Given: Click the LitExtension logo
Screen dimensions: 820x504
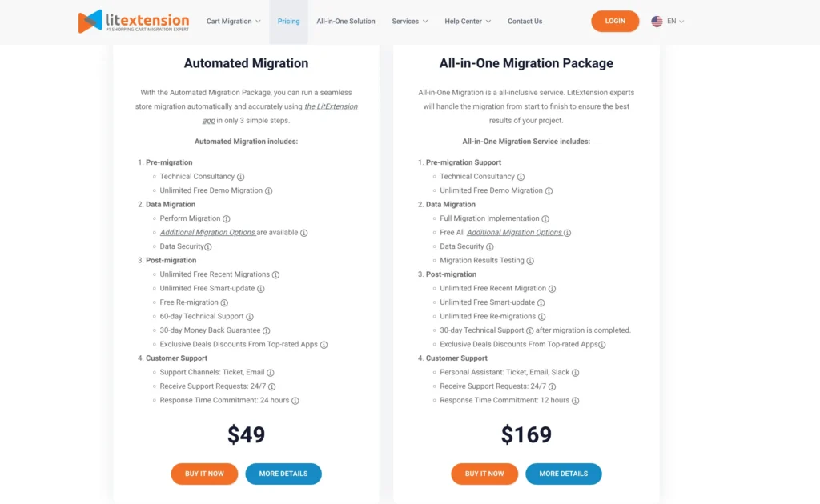Looking at the screenshot, I should coord(134,22).
